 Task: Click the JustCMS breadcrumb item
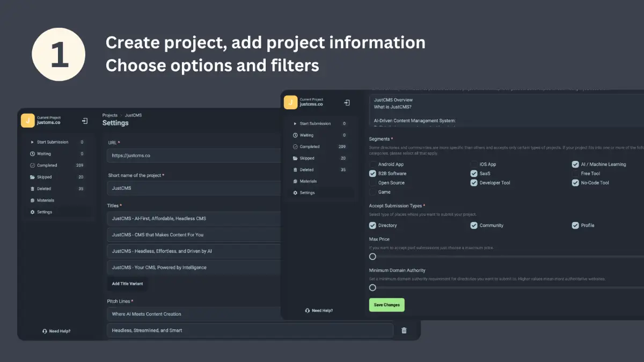pyautogui.click(x=133, y=115)
